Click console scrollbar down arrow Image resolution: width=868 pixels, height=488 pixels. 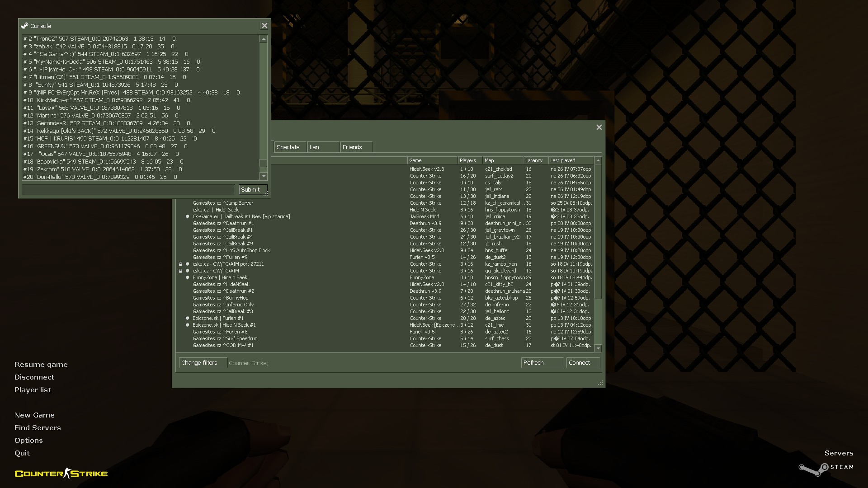point(264,176)
